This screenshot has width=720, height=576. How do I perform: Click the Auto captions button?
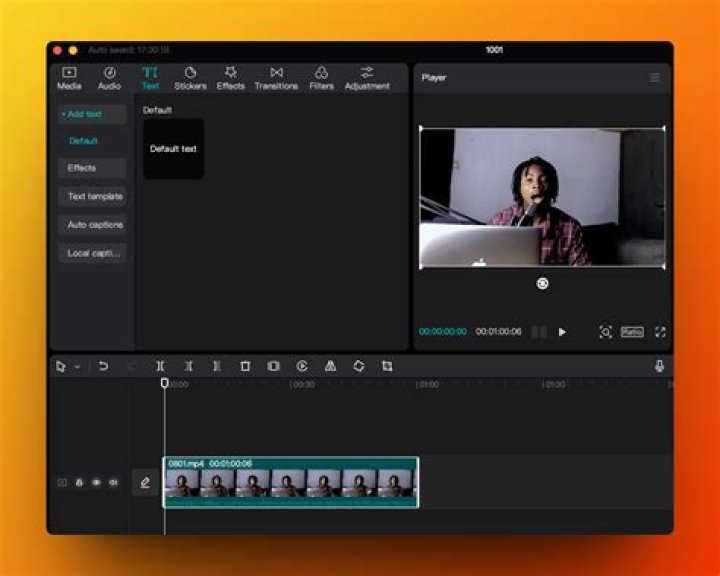coord(93,225)
